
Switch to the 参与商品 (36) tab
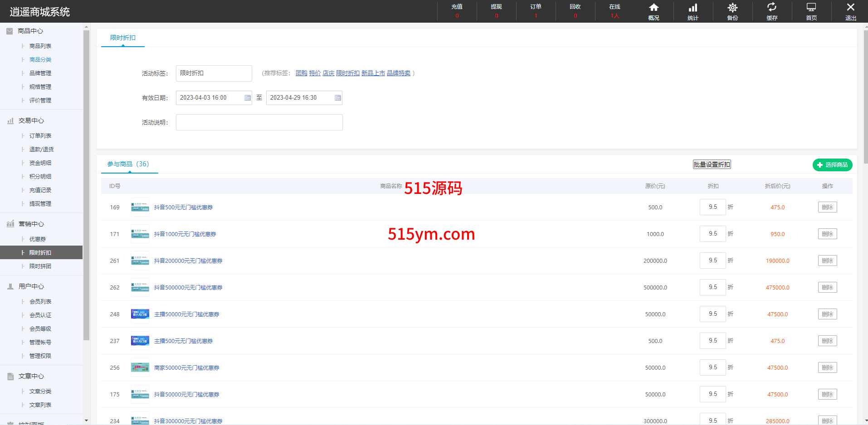[128, 164]
